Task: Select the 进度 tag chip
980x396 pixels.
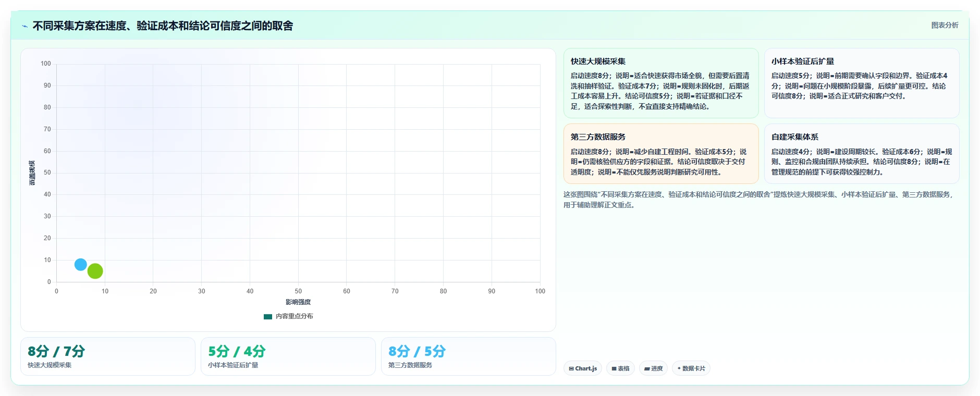Action: click(653, 368)
